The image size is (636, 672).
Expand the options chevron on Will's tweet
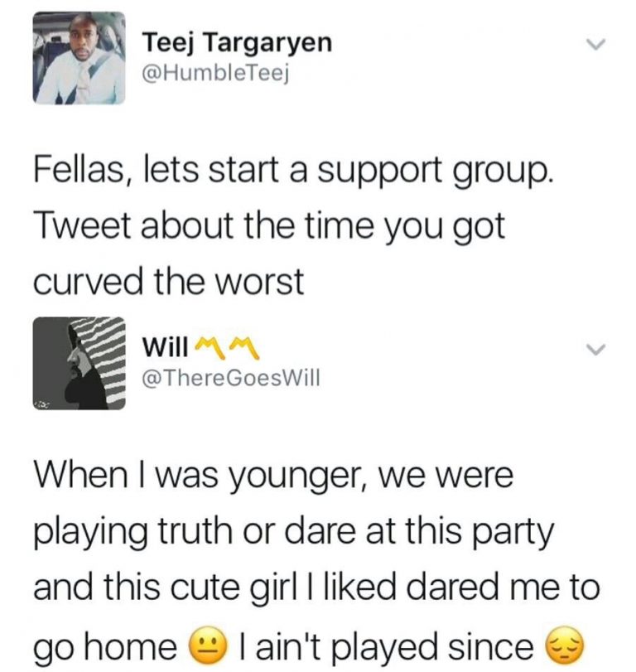pyautogui.click(x=595, y=350)
